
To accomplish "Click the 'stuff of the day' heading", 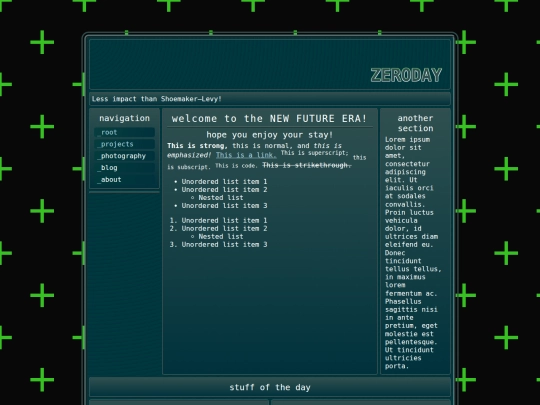I will [270, 387].
